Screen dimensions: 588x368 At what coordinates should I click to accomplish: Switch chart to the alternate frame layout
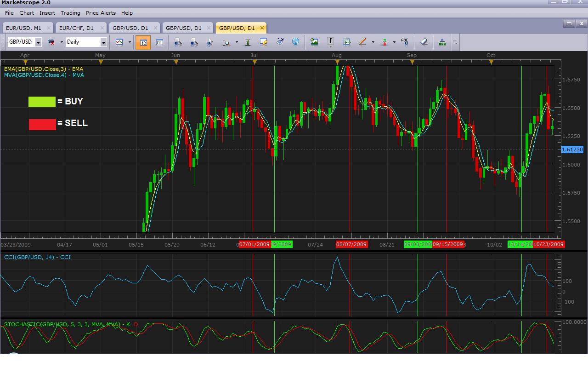[x=159, y=42]
